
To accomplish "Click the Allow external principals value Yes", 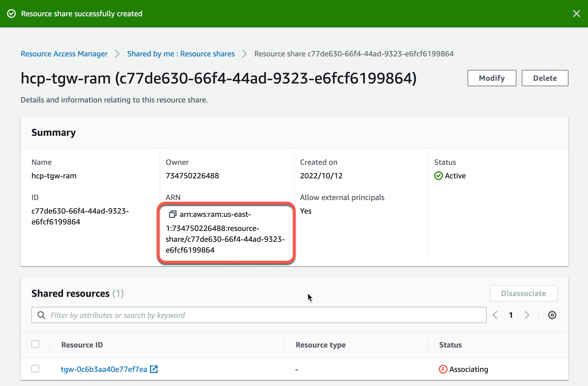I will click(x=306, y=211).
